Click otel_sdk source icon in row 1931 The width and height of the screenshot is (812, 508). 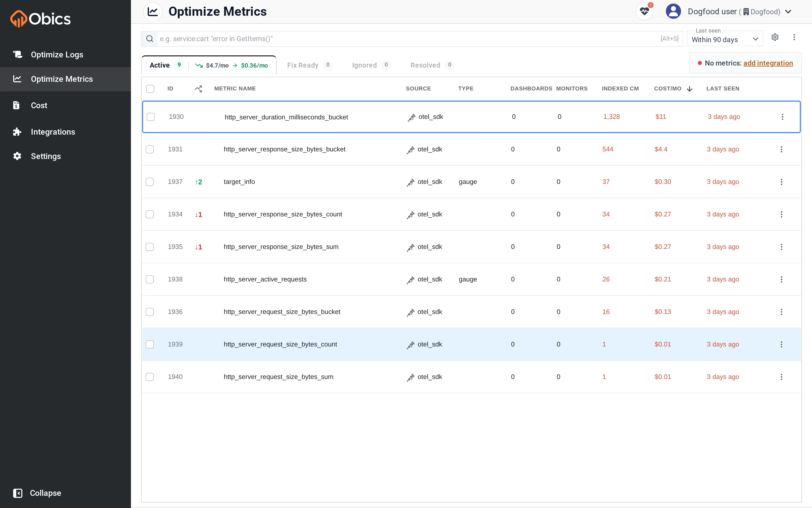[410, 150]
